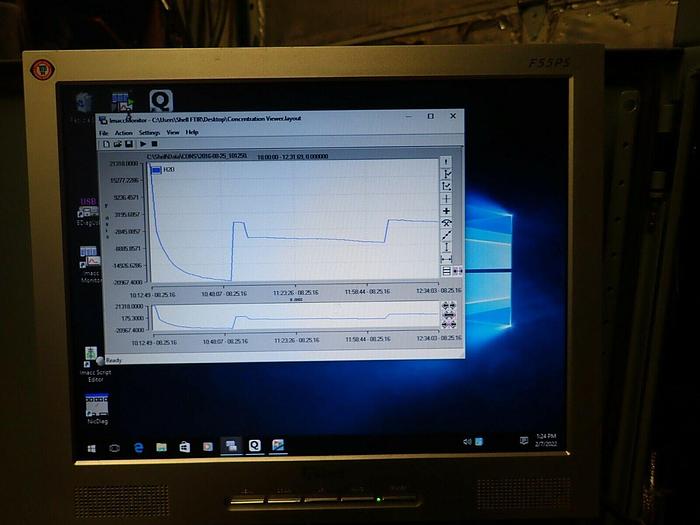700x525 pixels.
Task: Open the File menu
Action: [104, 133]
